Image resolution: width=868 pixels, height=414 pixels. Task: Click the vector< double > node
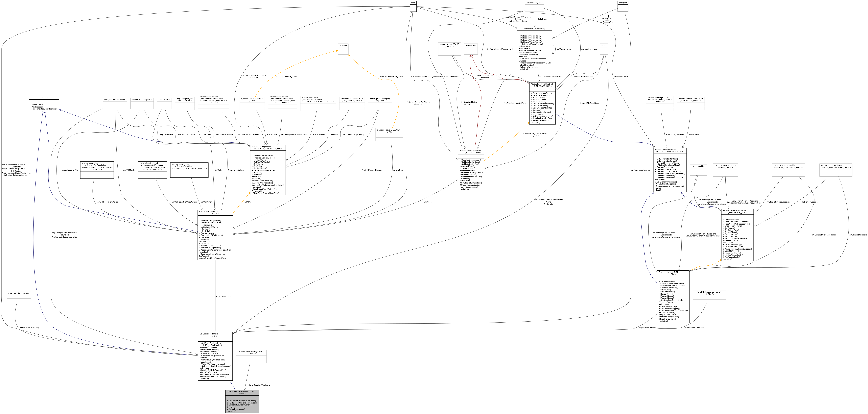(x=698, y=170)
